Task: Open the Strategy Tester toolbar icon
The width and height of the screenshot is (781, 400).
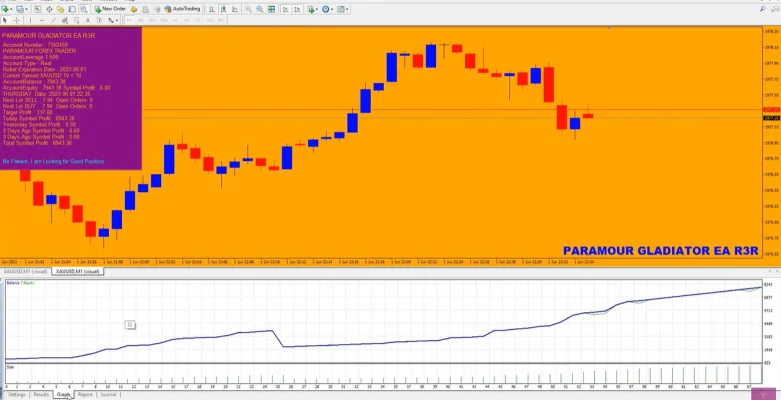Action: 84,9
